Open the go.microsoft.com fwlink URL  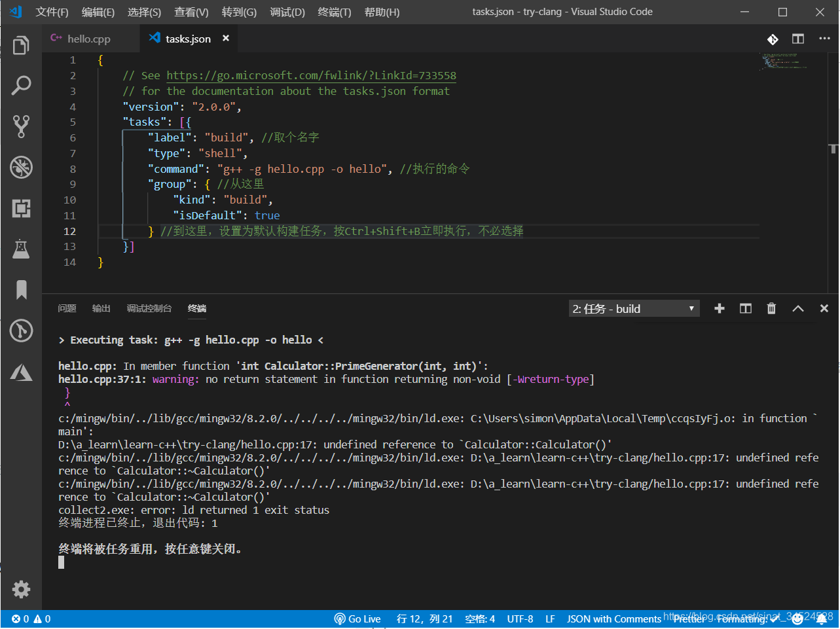pyautogui.click(x=311, y=75)
